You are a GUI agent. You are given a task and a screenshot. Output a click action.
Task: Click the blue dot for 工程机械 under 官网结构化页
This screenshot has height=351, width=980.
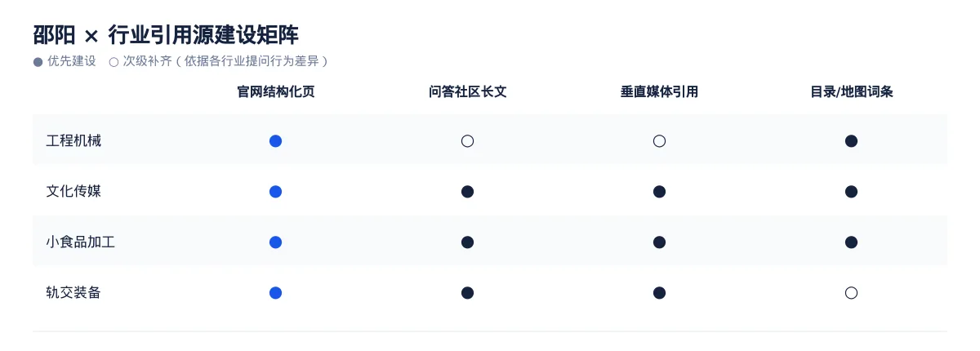[x=275, y=141]
